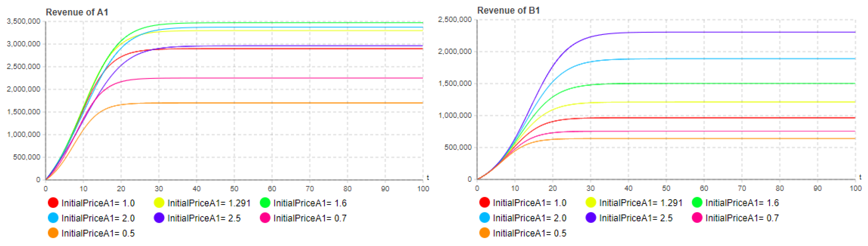Click the Revenue of A1 chart title
The width and height of the screenshot is (868, 246).
[x=77, y=12]
